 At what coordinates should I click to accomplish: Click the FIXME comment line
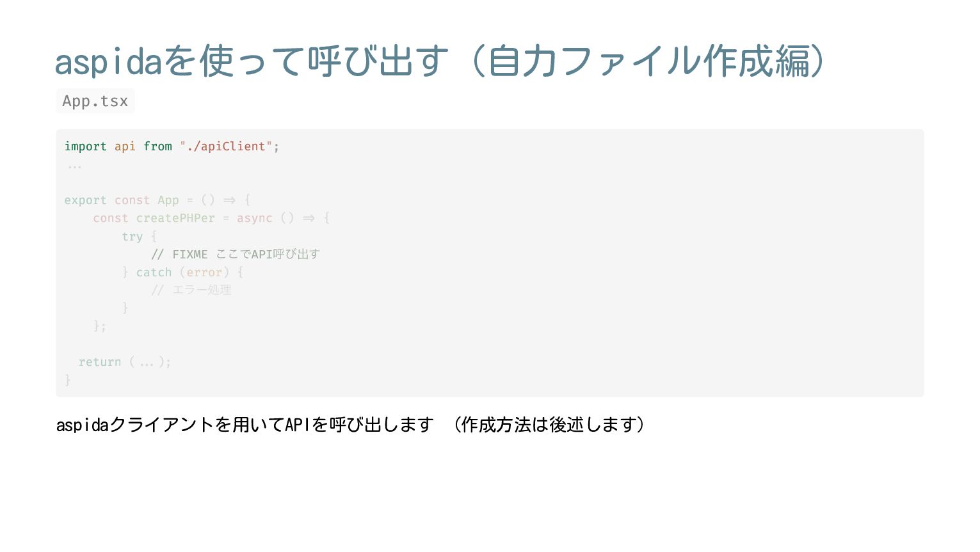tap(236, 254)
